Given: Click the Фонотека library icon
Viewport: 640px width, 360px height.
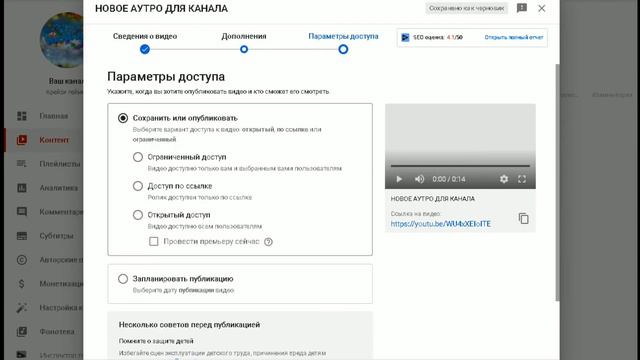Looking at the screenshot, I should click(x=22, y=332).
